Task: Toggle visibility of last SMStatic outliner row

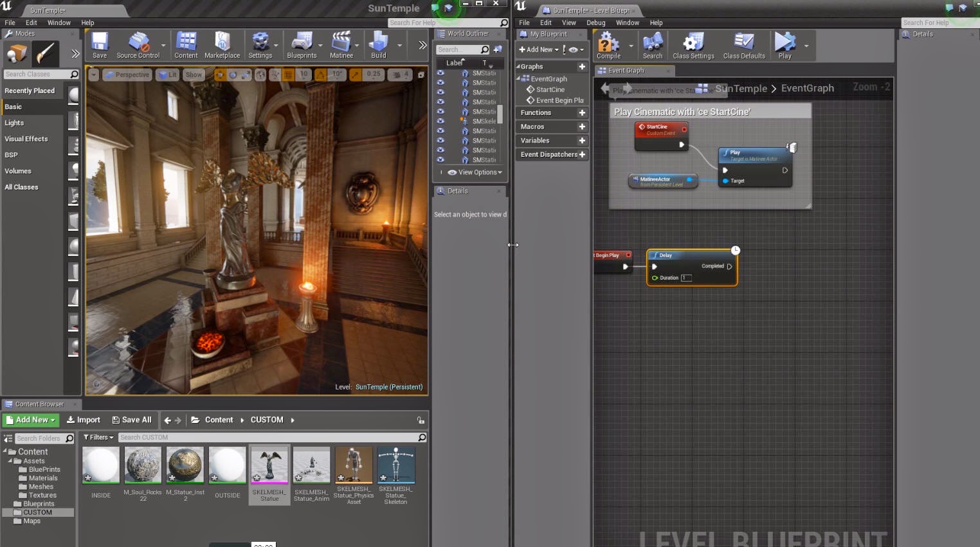Action: tap(440, 159)
